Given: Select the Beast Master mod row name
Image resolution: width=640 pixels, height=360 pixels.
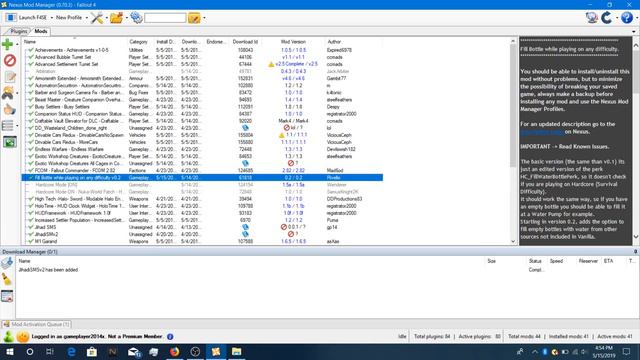Looking at the screenshot, I should tap(79, 100).
